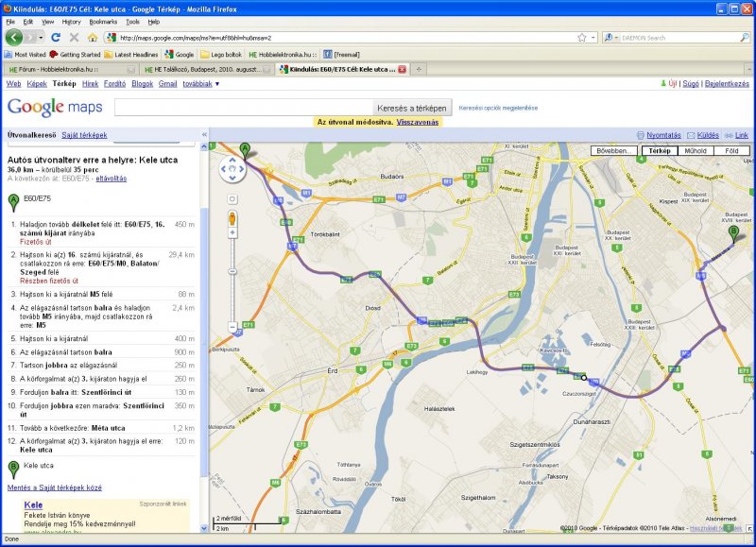Open the back-history dropdown arrow

pos(41,38)
